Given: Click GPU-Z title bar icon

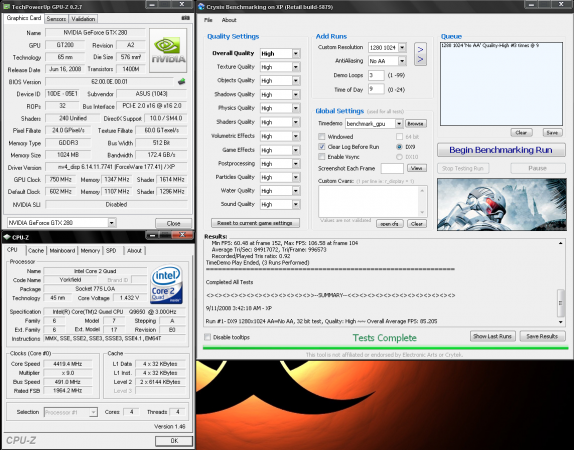Looking at the screenshot, I should click(x=6, y=6).
